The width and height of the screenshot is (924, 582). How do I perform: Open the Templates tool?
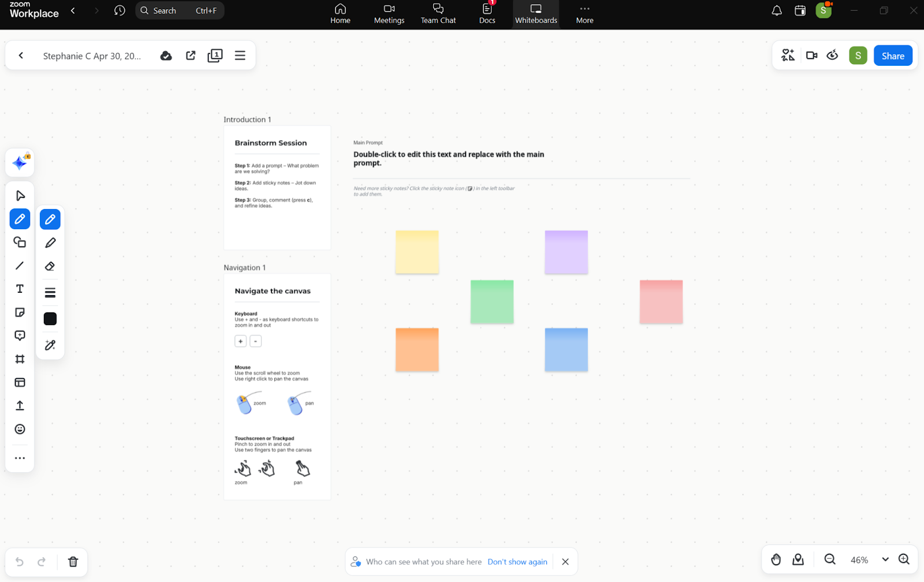[x=20, y=382]
